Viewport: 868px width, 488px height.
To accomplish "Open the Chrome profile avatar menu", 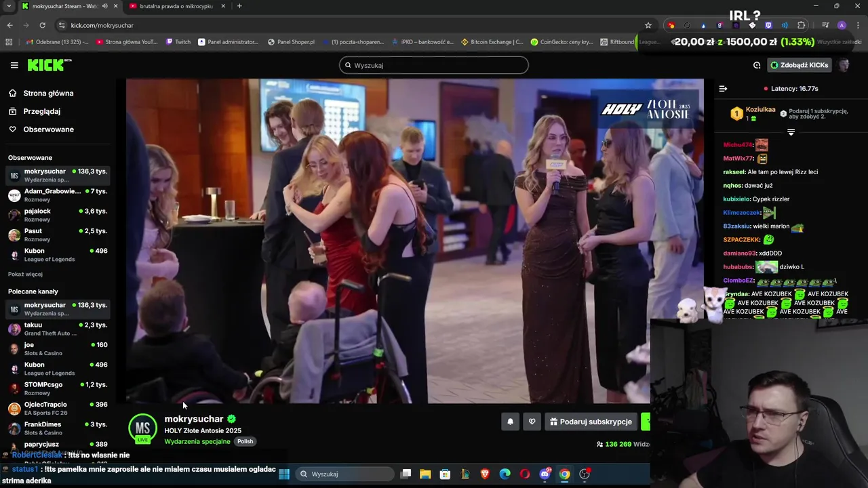I will [842, 25].
